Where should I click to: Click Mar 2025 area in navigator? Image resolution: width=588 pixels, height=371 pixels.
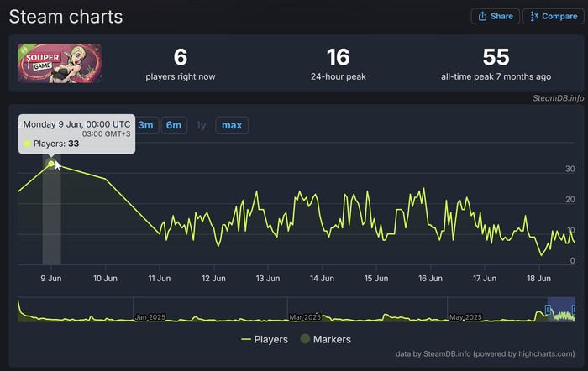click(x=307, y=316)
